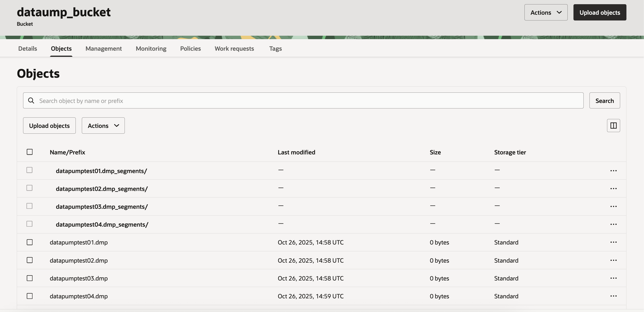The height and width of the screenshot is (312, 644).
Task: Select the datapumptest01.dmp checkbox
Action: [x=30, y=242]
